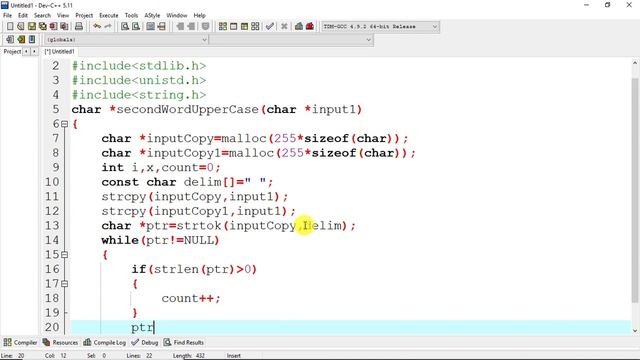The width and height of the screenshot is (640, 360).
Task: Open the Execute menu
Action: coord(109,16)
